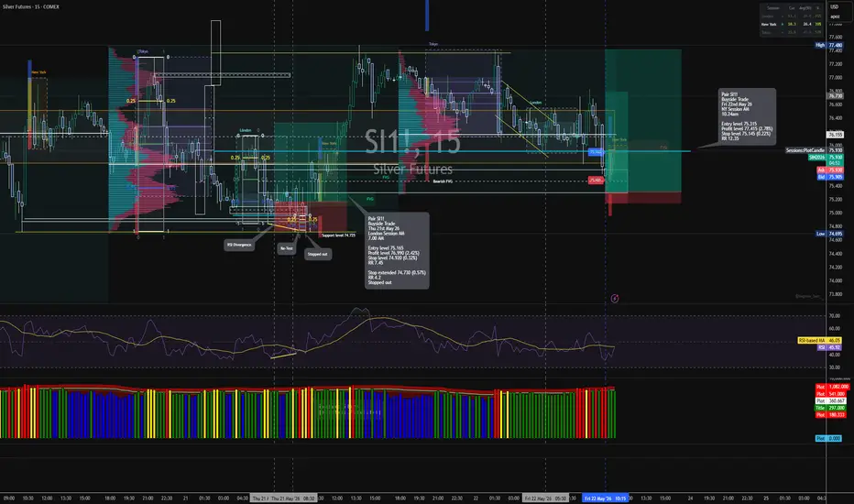Click the Support level 74.725 text label
Image resolution: width=854 pixels, height=504 pixels.
[x=338, y=236]
